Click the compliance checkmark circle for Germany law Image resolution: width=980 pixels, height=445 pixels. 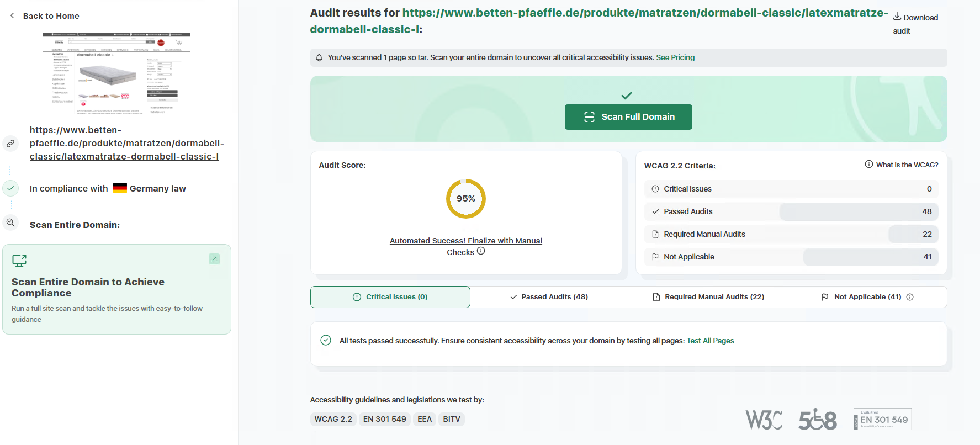[10, 188]
